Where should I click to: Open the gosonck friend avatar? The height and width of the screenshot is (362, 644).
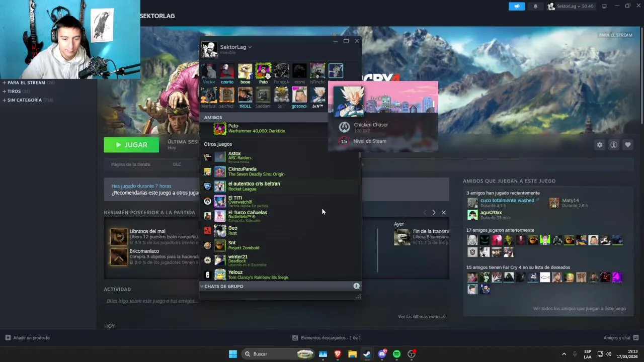(299, 95)
